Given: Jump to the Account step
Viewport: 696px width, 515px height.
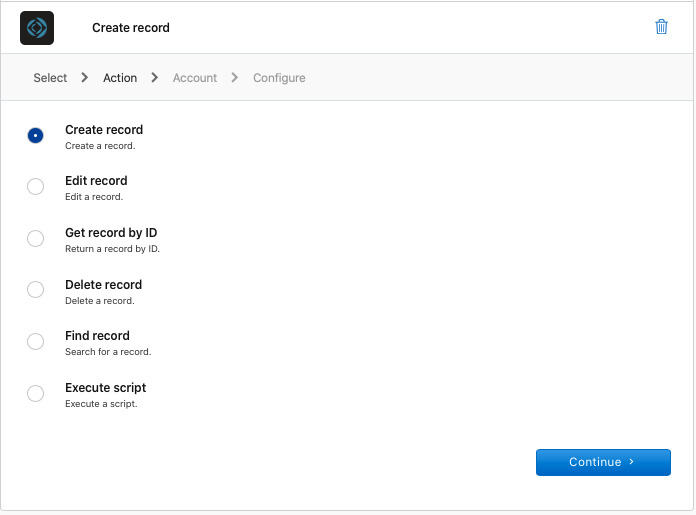Looking at the screenshot, I should tap(195, 78).
